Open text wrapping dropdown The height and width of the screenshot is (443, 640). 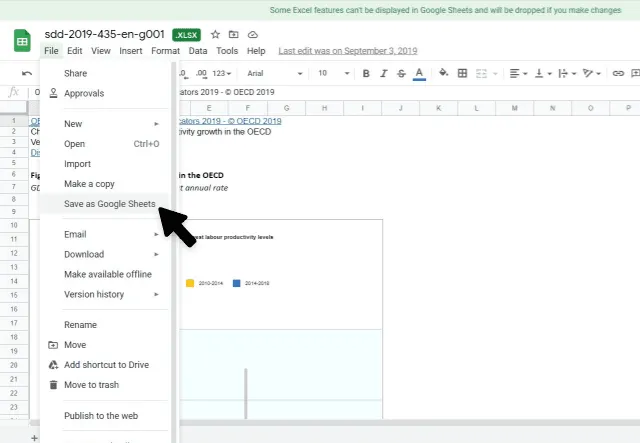[x=567, y=73]
